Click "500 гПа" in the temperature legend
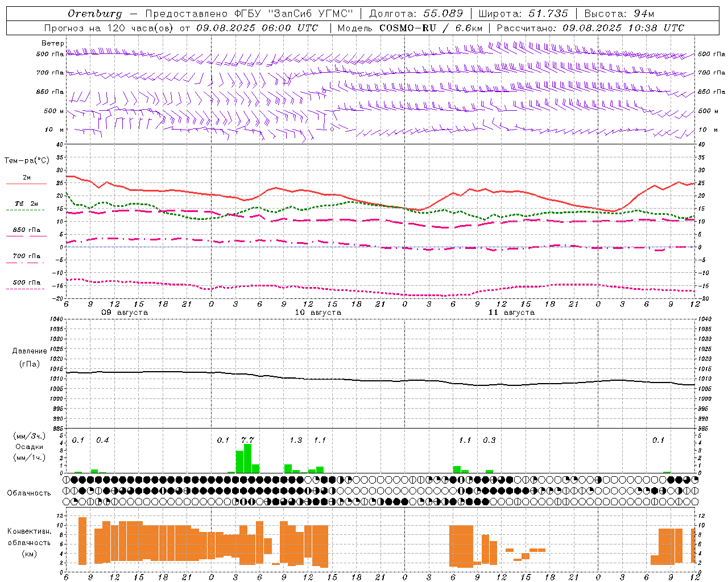This screenshot has height=582, width=728. click(x=26, y=282)
